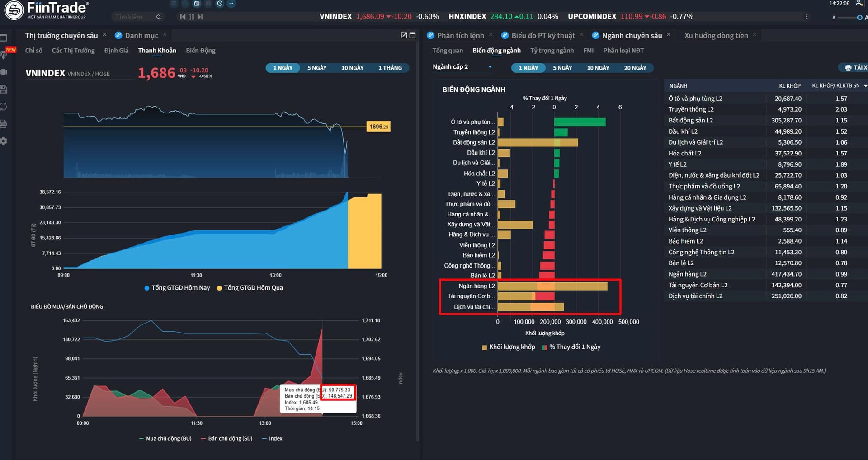Click the settings gear in left sidebar
Image resolution: width=868 pixels, height=460 pixels.
[x=4, y=141]
